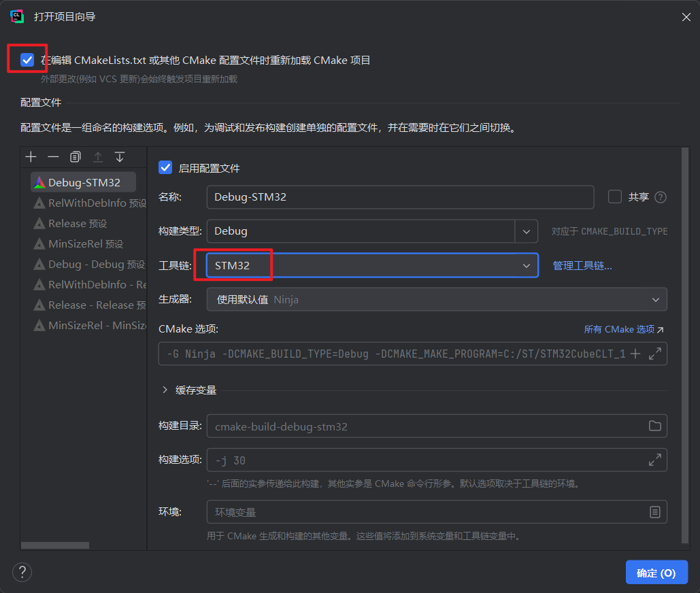
Task: Toggle reload CMake project on edit checkbox
Action: click(x=27, y=59)
